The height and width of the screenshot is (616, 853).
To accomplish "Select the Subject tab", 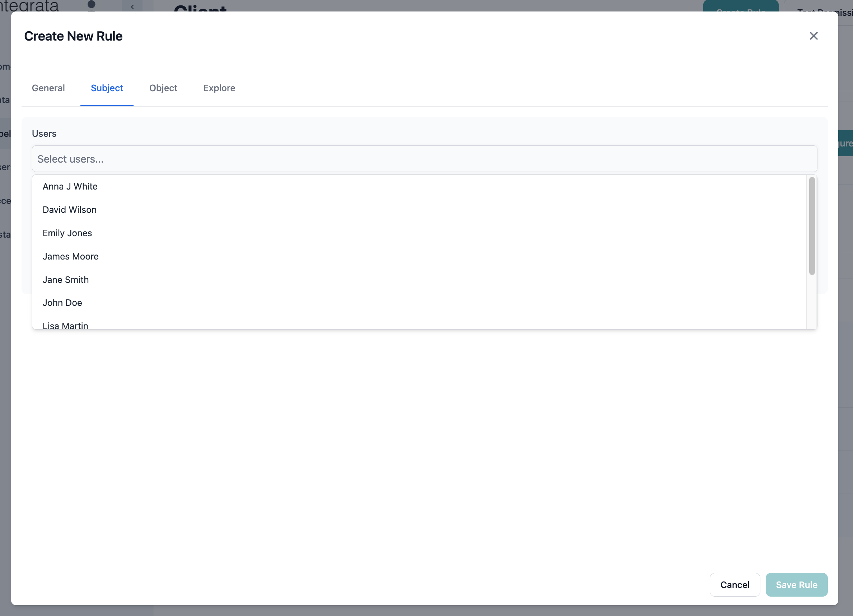I will [x=107, y=88].
